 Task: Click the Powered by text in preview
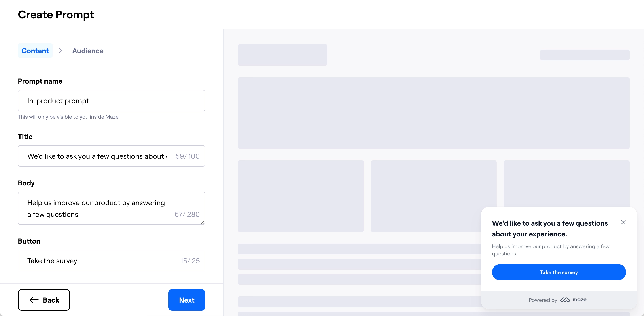coord(542,300)
